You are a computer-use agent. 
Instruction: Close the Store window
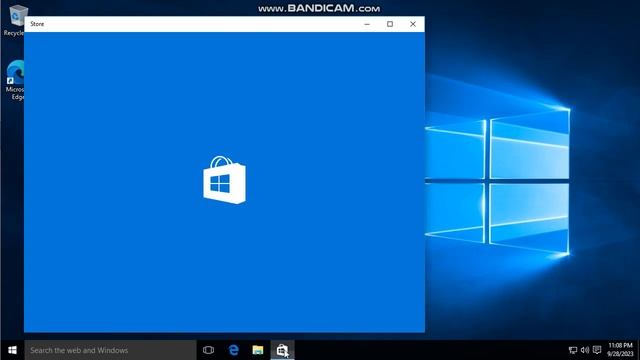coord(413,24)
